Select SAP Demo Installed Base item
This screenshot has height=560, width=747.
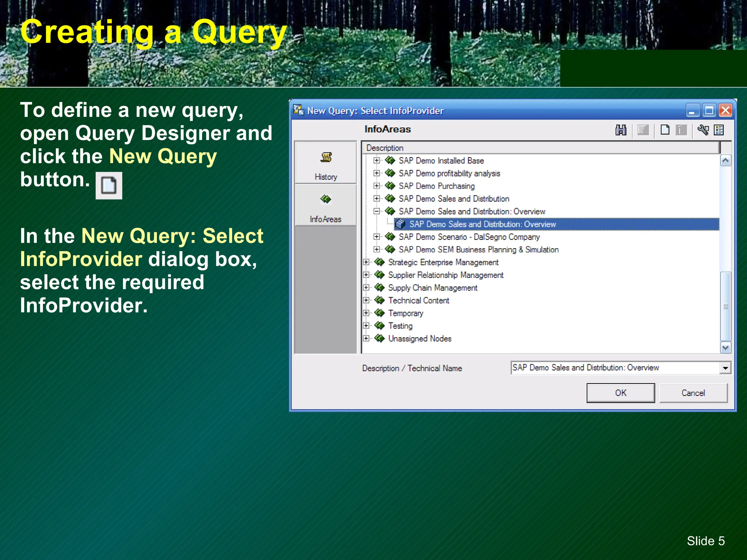pyautogui.click(x=441, y=160)
